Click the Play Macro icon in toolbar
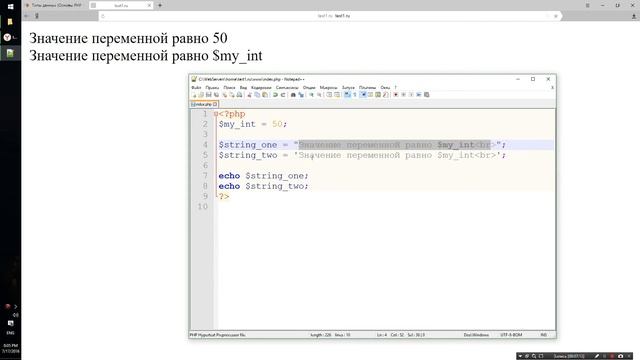The width and height of the screenshot is (640, 360). point(412,95)
